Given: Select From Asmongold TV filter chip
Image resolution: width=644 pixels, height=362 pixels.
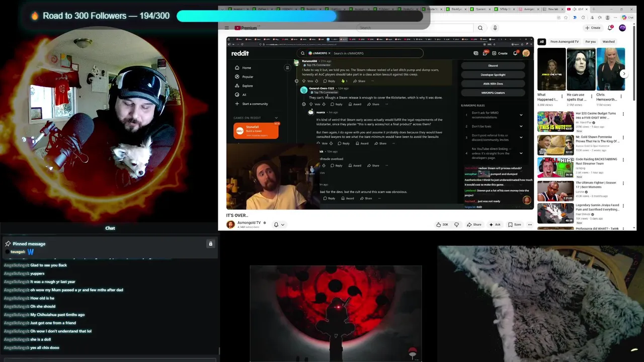Looking at the screenshot, I should pos(565,42).
